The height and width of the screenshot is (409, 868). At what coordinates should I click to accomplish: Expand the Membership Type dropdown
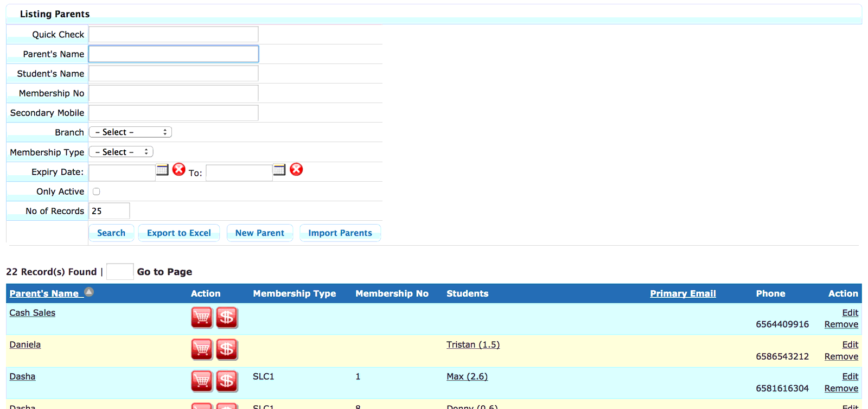coord(122,152)
